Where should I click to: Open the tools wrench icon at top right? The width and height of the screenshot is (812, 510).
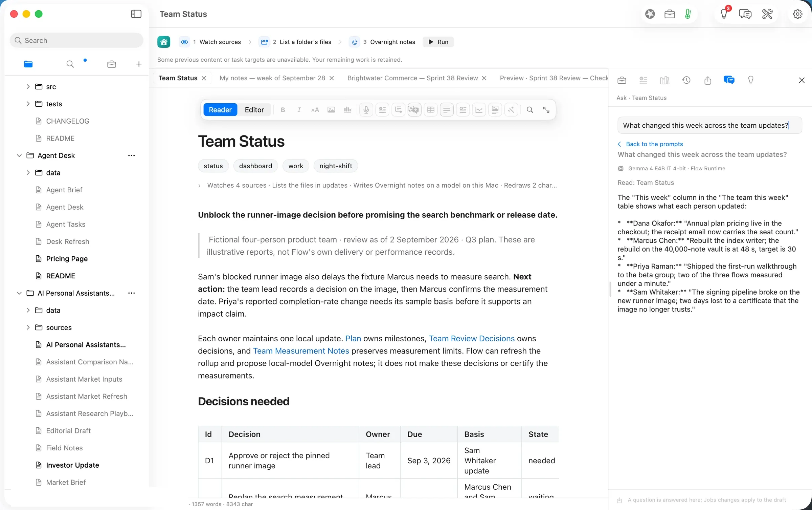[767, 14]
